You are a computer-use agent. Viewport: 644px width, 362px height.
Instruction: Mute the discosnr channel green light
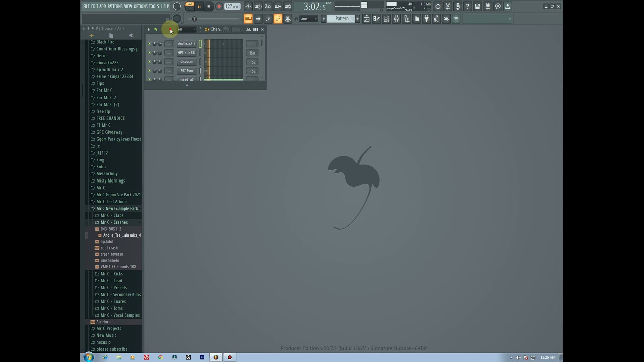pos(149,62)
